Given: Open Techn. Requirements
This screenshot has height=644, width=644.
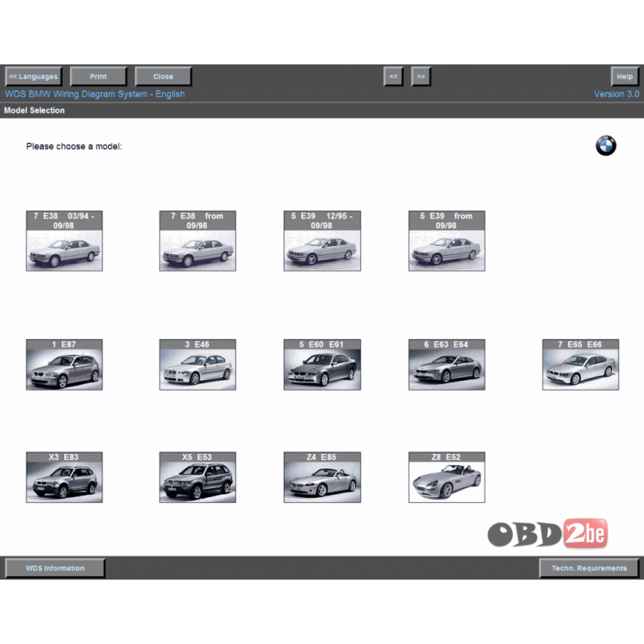Looking at the screenshot, I should pos(589,568).
